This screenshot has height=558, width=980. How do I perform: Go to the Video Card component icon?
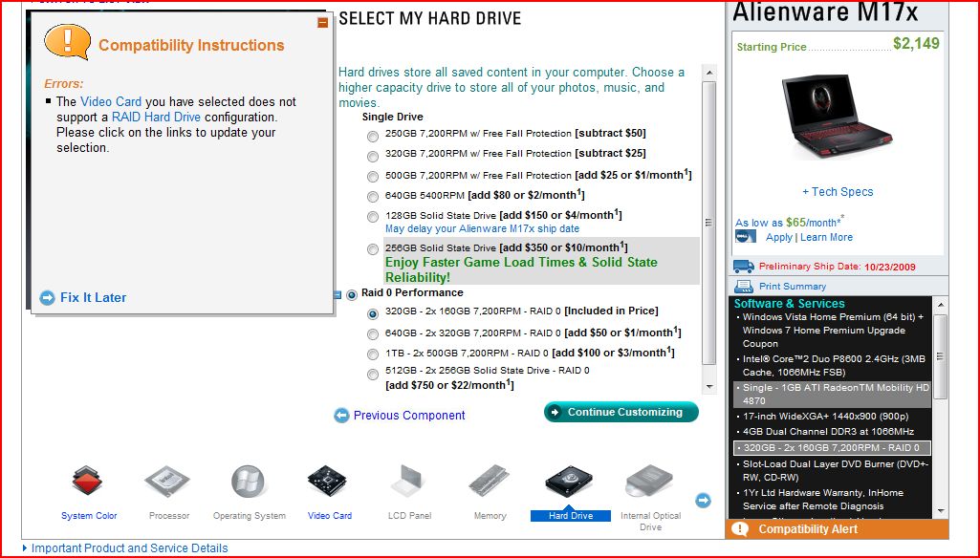(x=327, y=481)
